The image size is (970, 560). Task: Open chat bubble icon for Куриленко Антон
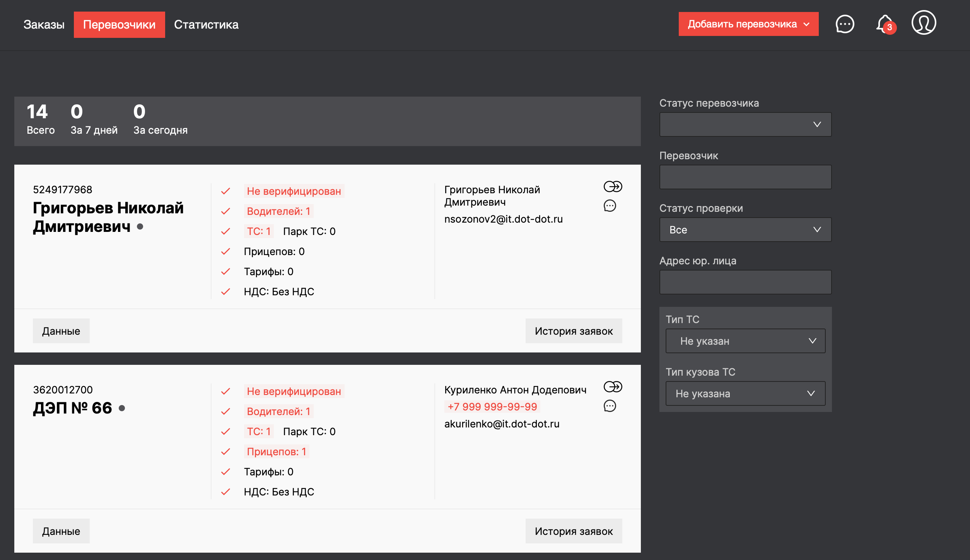click(x=610, y=406)
